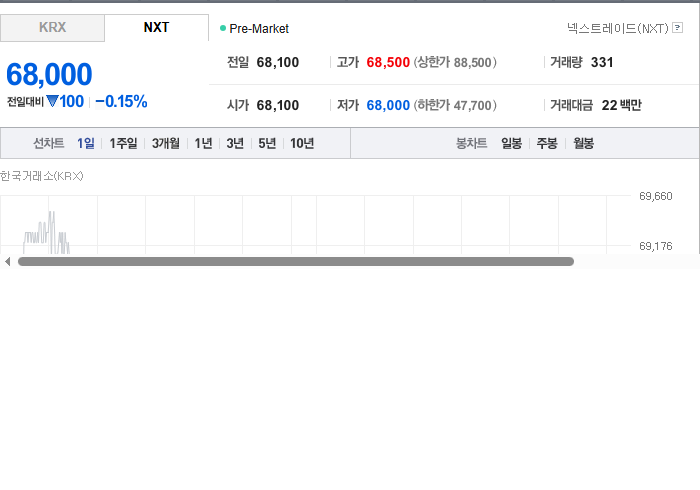
Task: Open the Nextrade (NXT) help icon
Action: click(677, 28)
